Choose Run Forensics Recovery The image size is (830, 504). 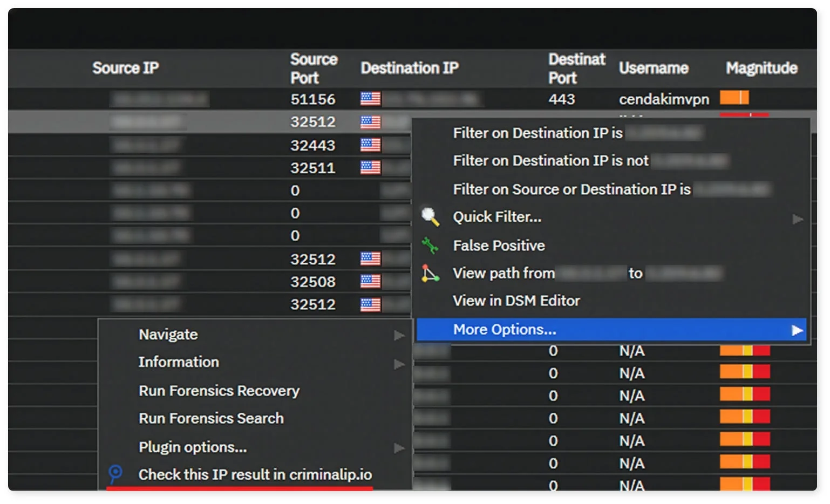219,391
